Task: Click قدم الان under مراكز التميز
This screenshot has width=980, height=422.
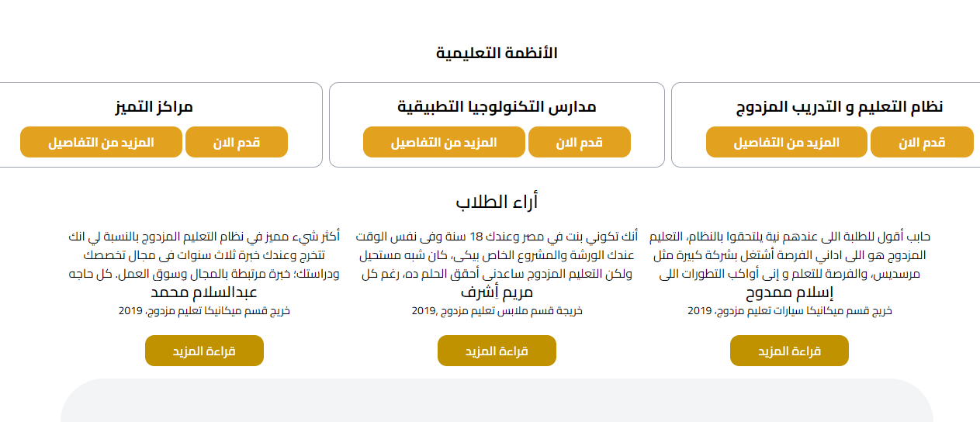Action: 236,143
